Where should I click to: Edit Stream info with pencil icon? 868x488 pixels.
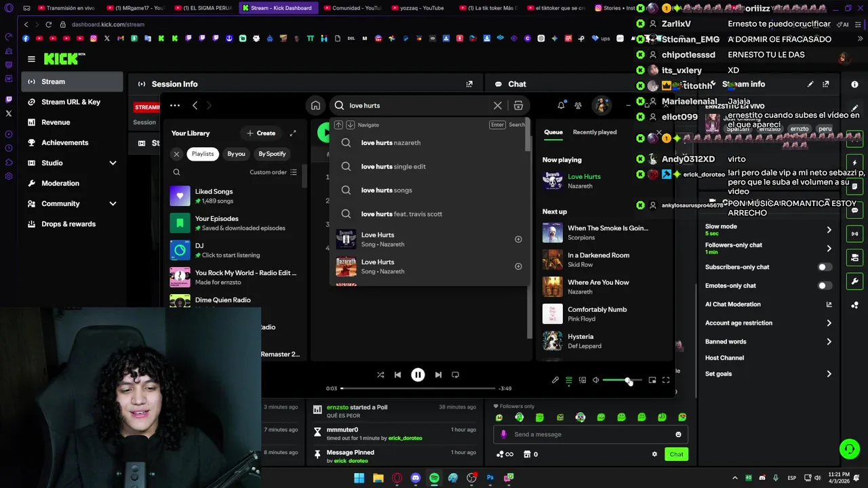point(810,84)
